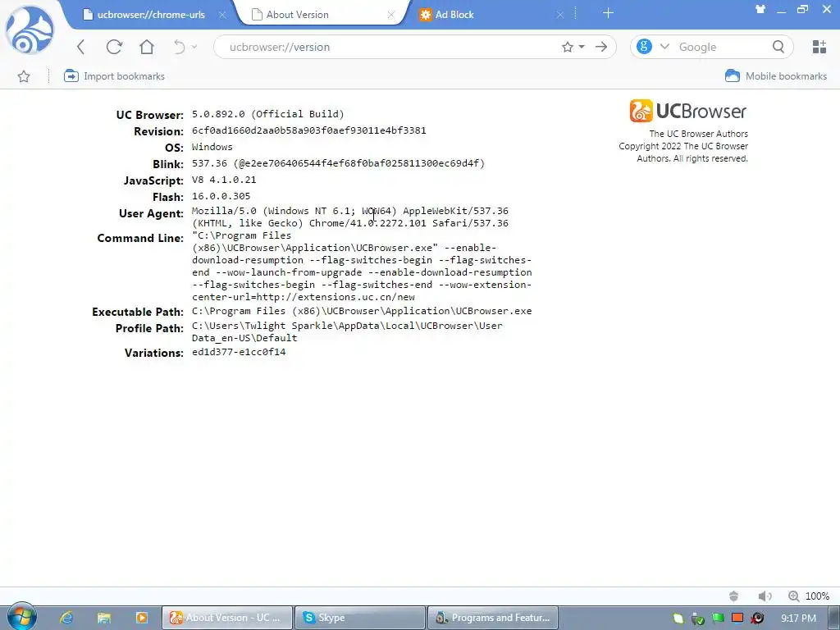Expand the undo closed tab dropdown
Viewport: 840px width, 630px height.
coord(194,47)
